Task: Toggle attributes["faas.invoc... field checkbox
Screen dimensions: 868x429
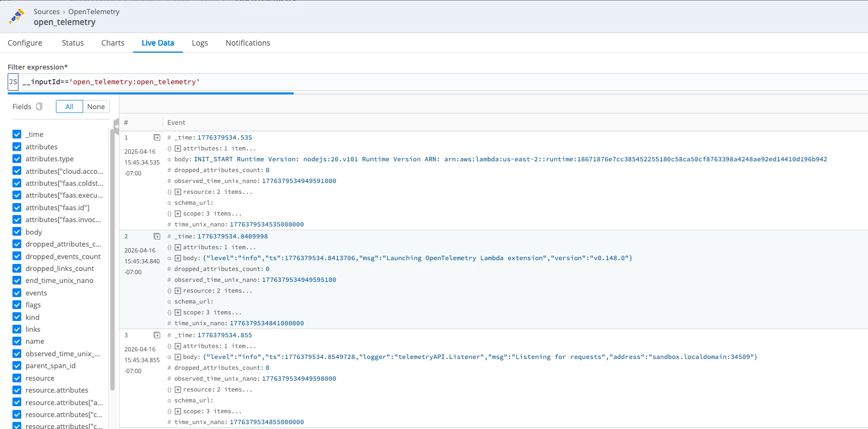Action: tap(17, 219)
